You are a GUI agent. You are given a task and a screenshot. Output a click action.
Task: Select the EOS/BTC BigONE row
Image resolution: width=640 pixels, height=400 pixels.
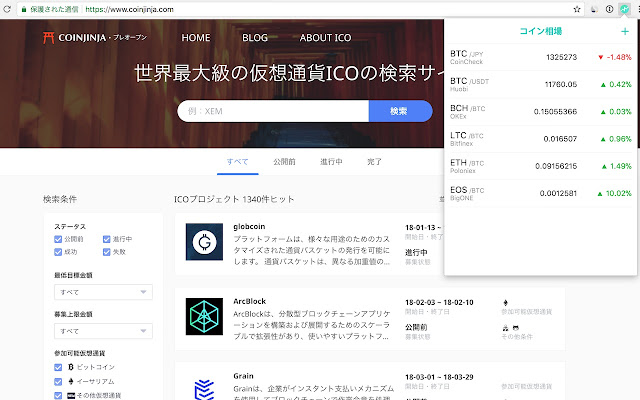[x=540, y=193]
